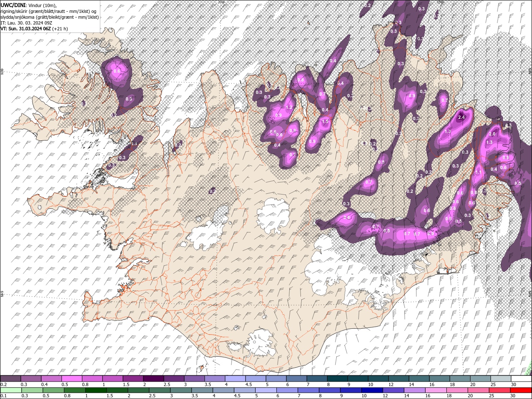Image resolution: width=532 pixels, height=399 pixels.
Task: Click the 1.2 value in the northern snow band
Action: click(289, 107)
